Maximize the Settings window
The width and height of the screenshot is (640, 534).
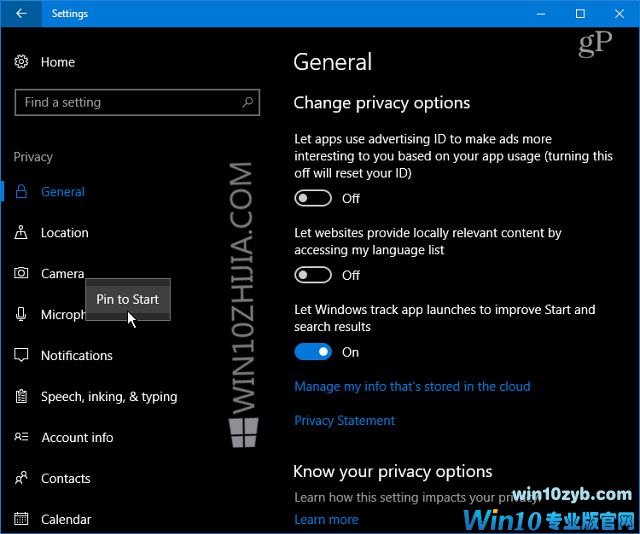(x=580, y=13)
